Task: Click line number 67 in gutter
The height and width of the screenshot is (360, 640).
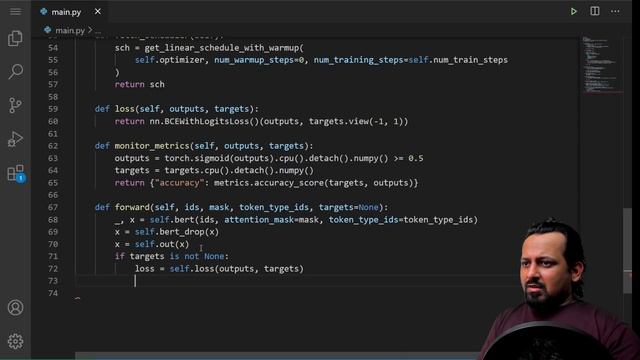Action: 53,207
